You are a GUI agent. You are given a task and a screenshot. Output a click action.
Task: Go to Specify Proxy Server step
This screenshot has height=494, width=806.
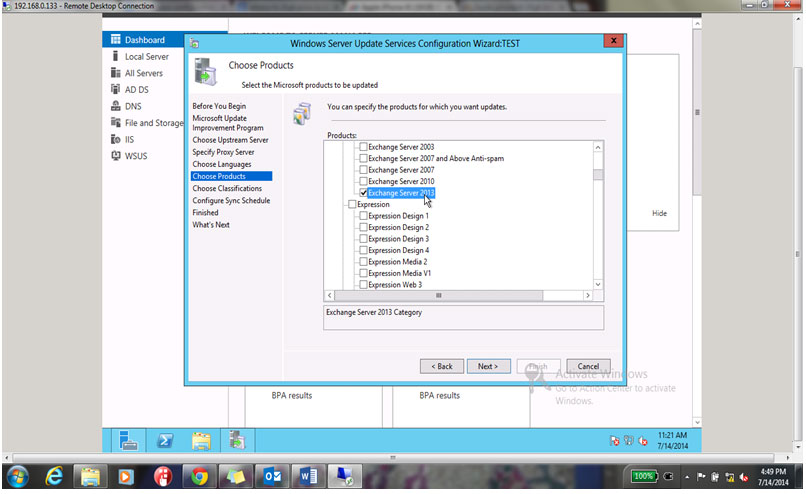(x=223, y=152)
